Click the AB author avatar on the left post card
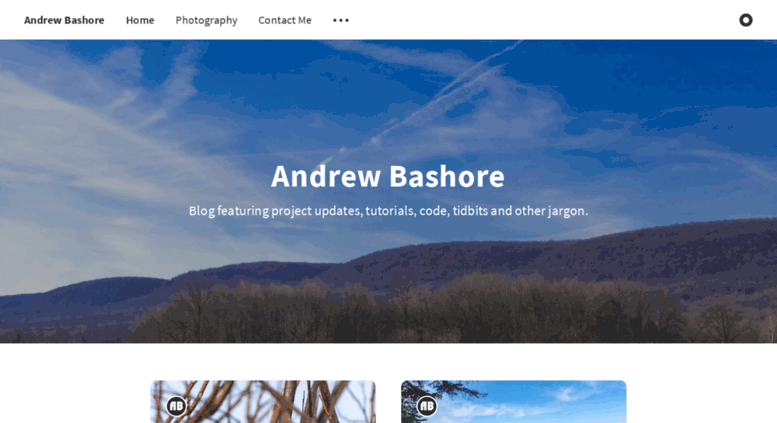777x423 pixels. (x=176, y=406)
